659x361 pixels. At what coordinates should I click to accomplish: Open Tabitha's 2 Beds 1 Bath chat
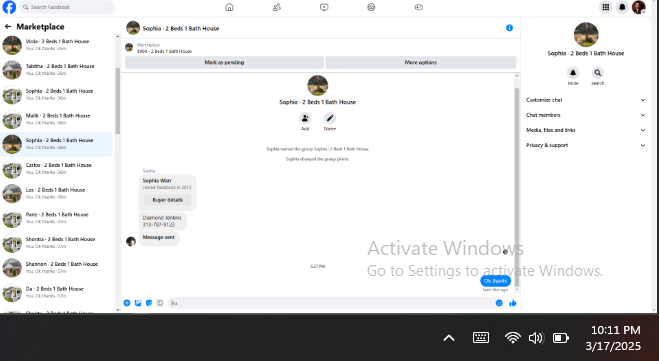click(56, 70)
